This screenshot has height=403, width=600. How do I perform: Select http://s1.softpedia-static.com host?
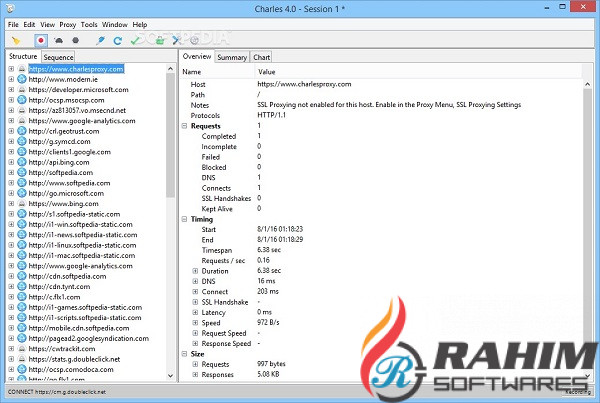(74, 214)
